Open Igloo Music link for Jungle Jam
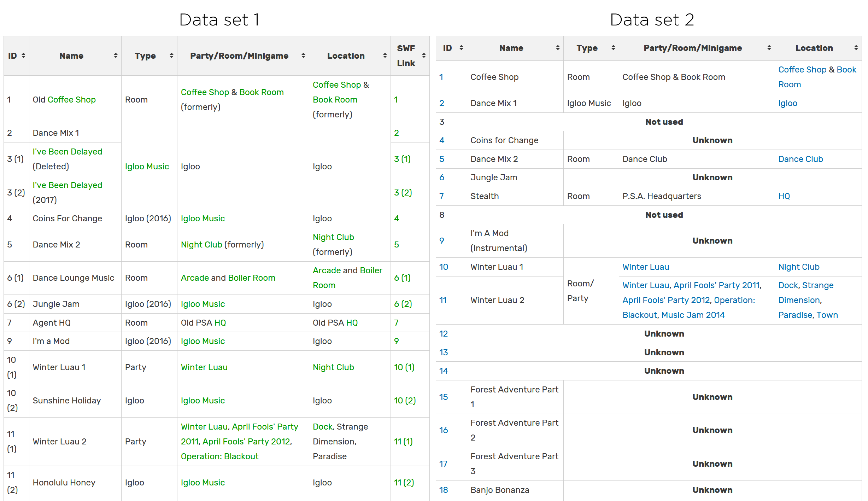Viewport: 868px width, 501px height. click(203, 304)
